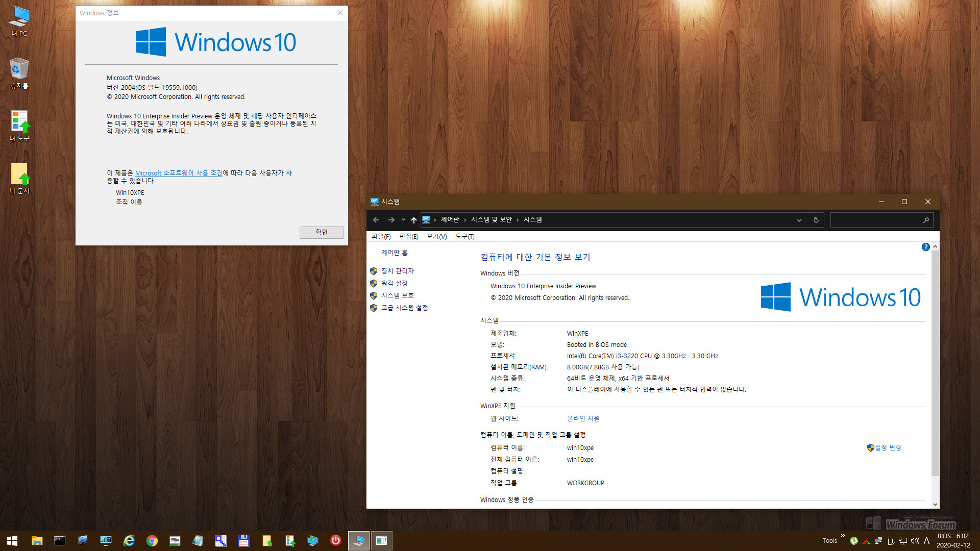The height and width of the screenshot is (551, 980).
Task: Launch File Explorer from the taskbar
Action: [x=37, y=541]
